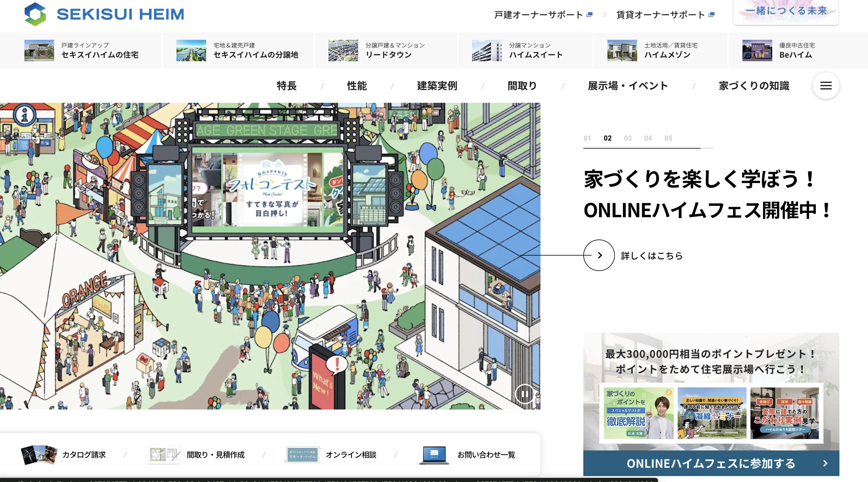Click the Beハイム house thumbnail
This screenshot has height=482, width=868.
coord(757,51)
